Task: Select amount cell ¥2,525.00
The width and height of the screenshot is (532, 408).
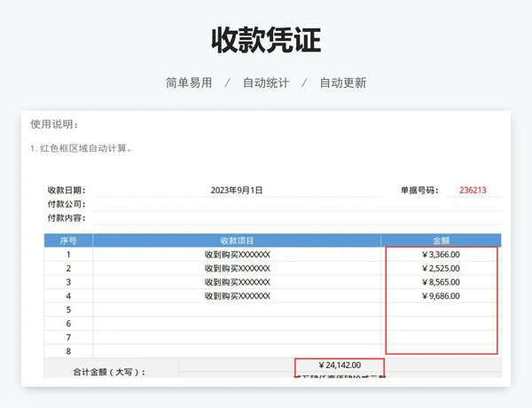Action: click(x=441, y=269)
